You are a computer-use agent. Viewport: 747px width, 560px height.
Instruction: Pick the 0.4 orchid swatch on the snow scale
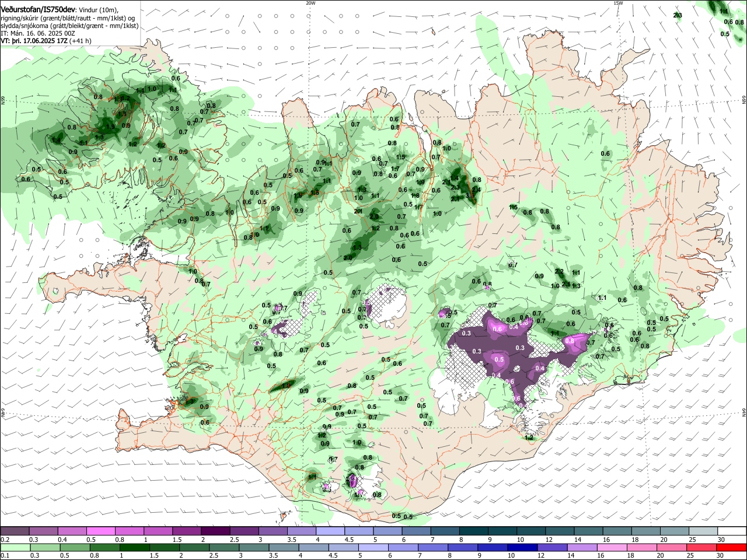tap(72, 531)
